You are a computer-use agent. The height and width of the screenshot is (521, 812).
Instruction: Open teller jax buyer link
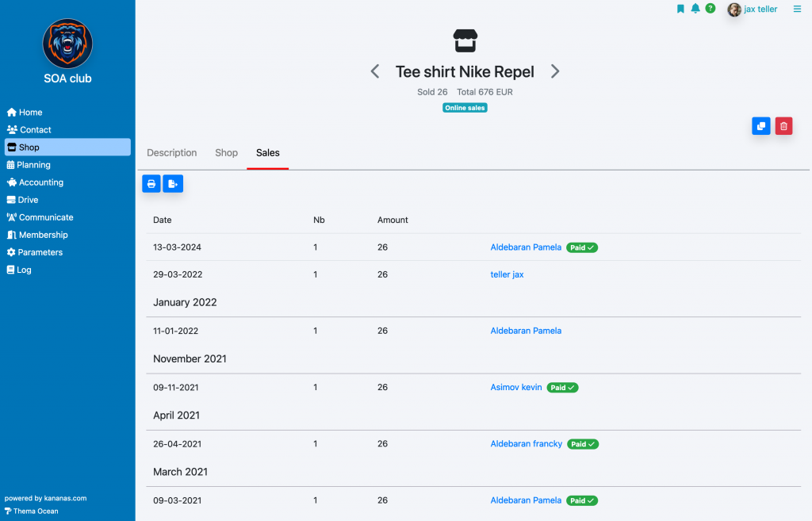507,274
